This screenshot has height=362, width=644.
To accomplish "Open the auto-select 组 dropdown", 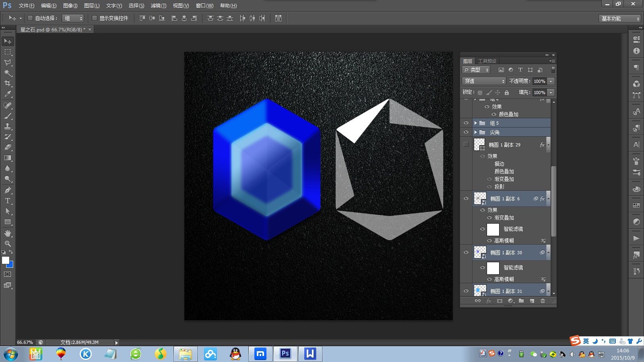I will tap(73, 18).
